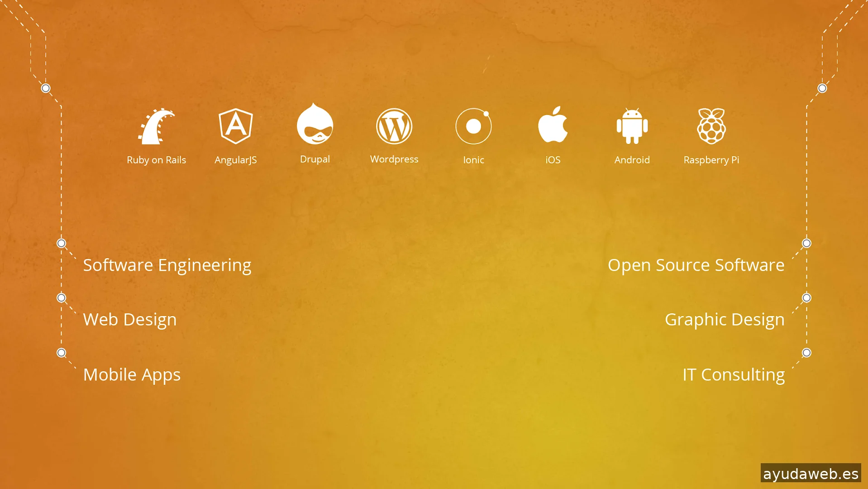Visit the ayudaweb.es watermark link
The image size is (868, 489).
tap(811, 474)
